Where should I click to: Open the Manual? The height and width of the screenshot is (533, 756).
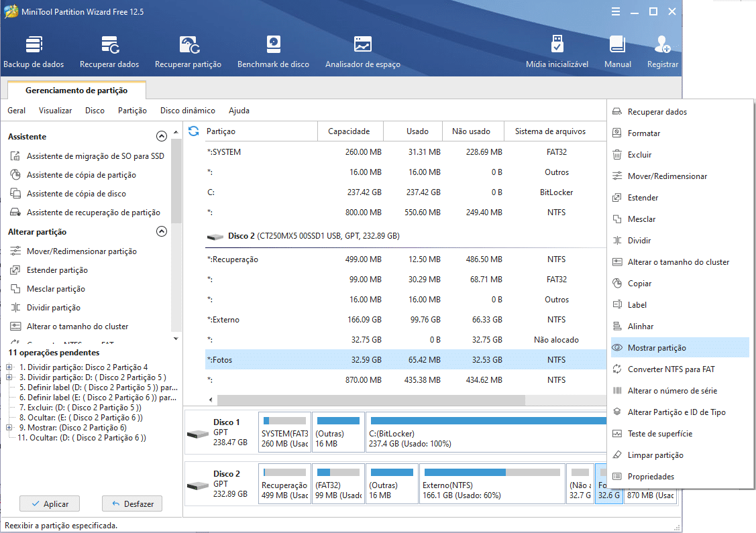click(618, 52)
